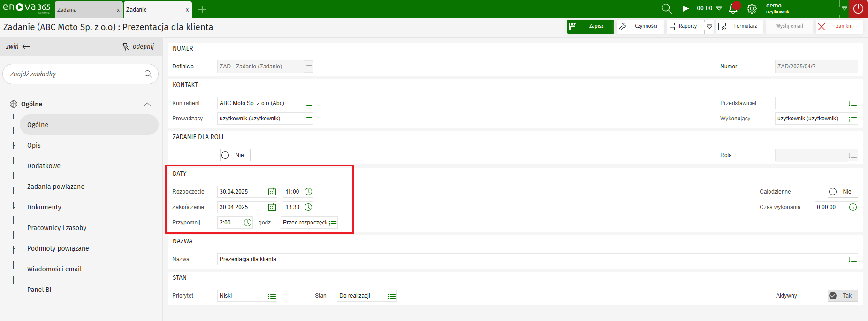Open the Priorytet dropdown list
The height and width of the screenshot is (321, 868).
[272, 296]
